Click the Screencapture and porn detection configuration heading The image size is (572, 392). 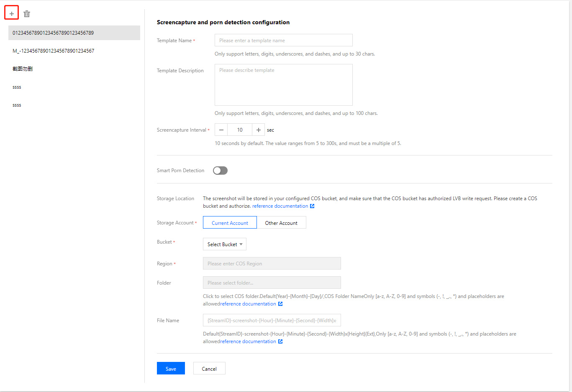(223, 22)
